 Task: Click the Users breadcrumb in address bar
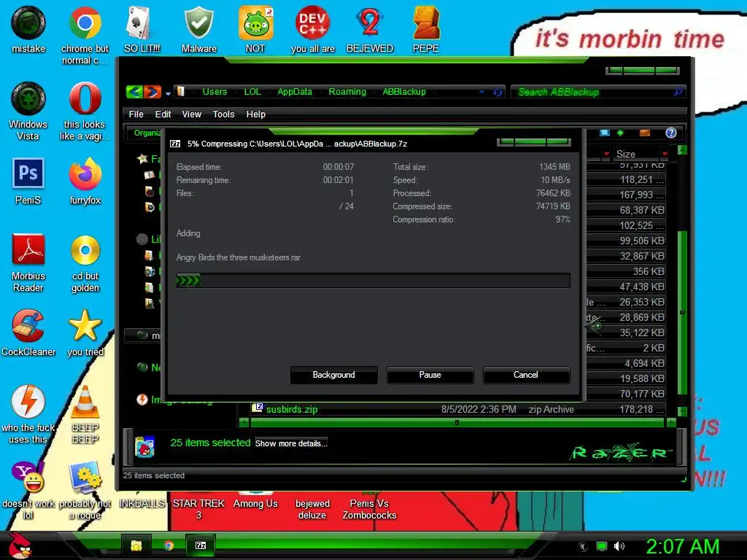(214, 92)
